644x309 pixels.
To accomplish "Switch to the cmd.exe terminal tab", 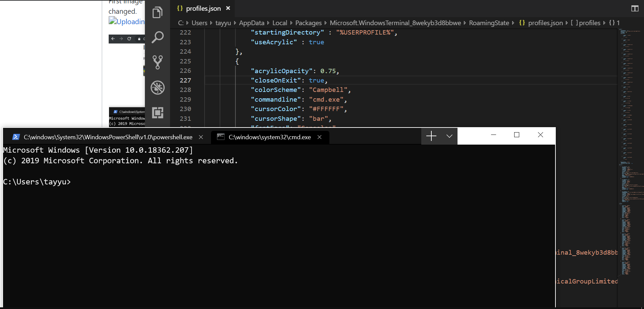I will 269,137.
